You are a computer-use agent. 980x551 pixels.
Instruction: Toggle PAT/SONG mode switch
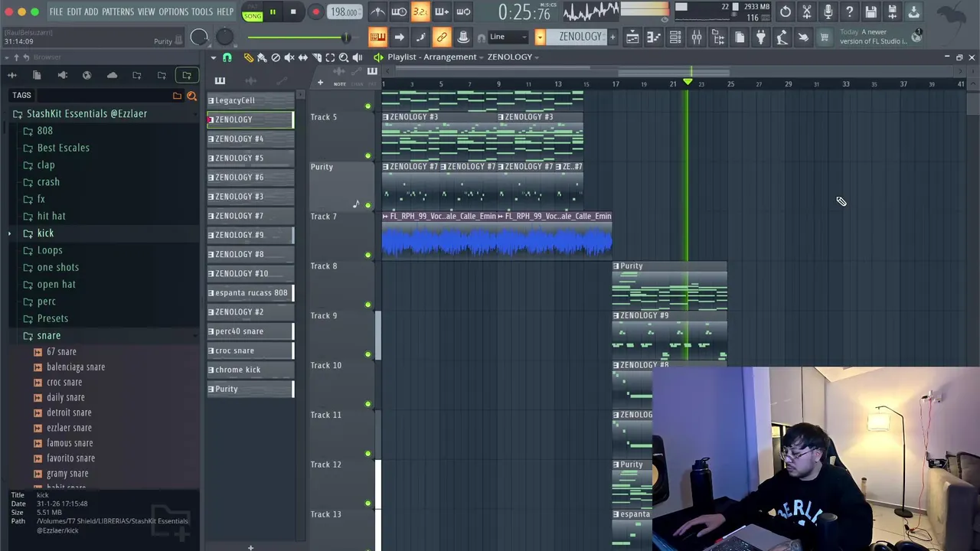point(252,11)
